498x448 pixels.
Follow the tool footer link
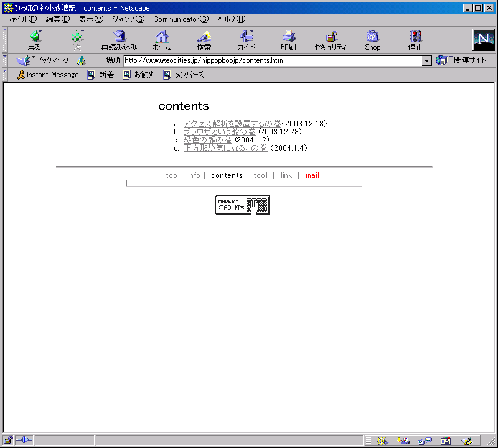pyautogui.click(x=260, y=175)
